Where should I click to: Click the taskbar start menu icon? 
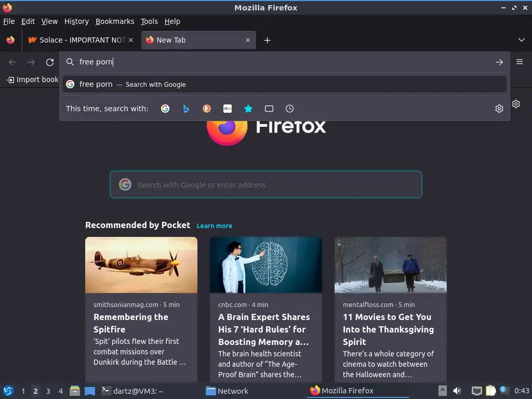8,391
